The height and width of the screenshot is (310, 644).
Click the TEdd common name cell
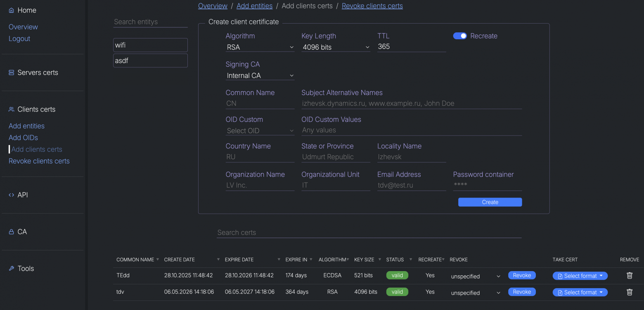point(123,275)
